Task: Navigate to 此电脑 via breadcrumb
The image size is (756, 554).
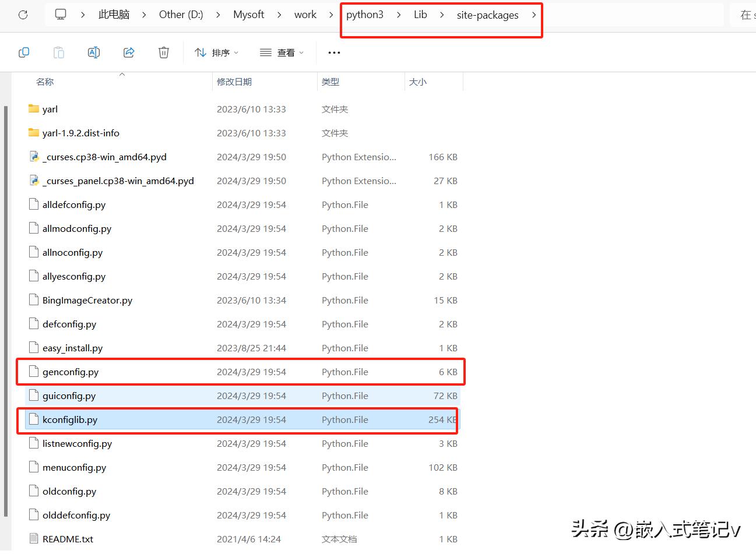Action: point(114,15)
